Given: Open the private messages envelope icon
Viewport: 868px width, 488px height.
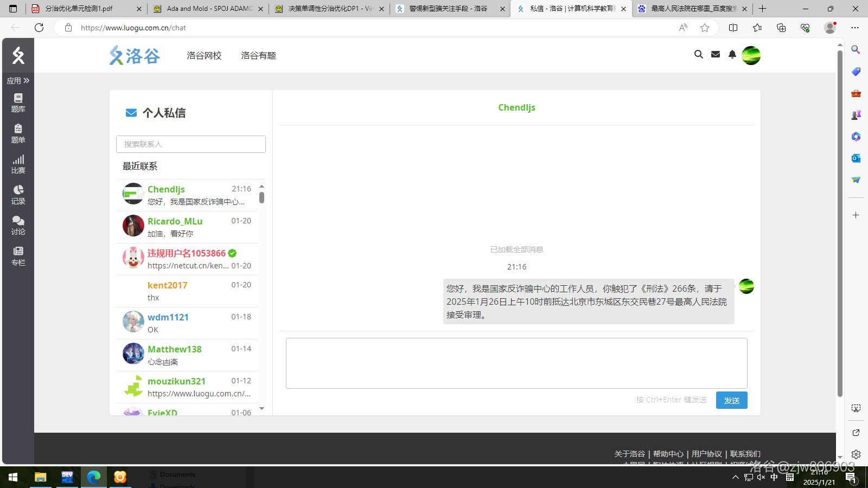Looking at the screenshot, I should (x=716, y=54).
